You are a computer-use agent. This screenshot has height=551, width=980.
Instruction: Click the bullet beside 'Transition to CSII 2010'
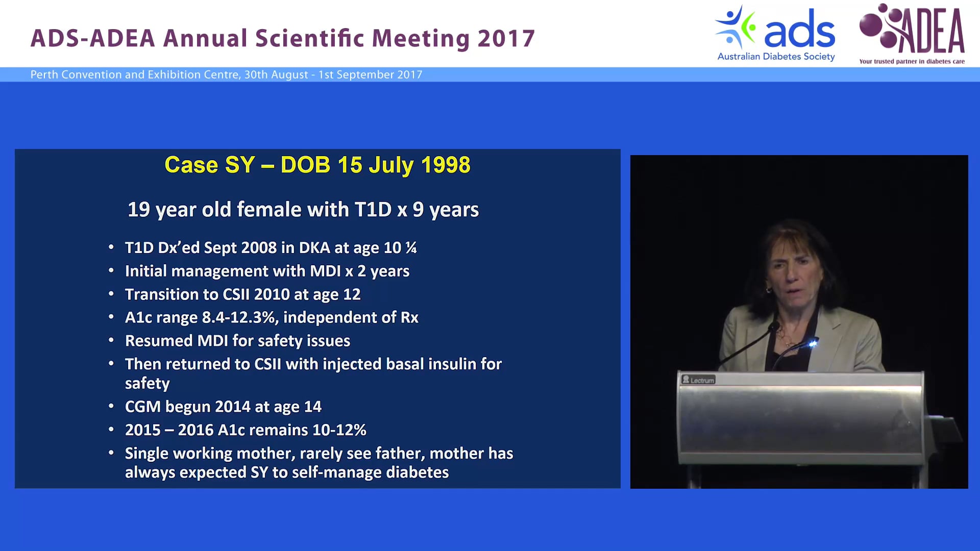point(111,294)
